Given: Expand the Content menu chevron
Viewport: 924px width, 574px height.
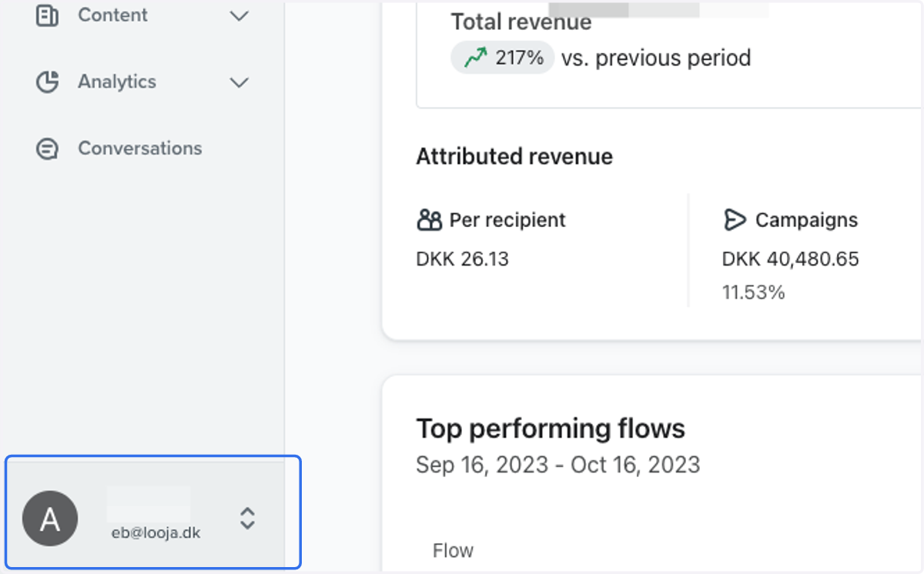Looking at the screenshot, I should (x=239, y=15).
